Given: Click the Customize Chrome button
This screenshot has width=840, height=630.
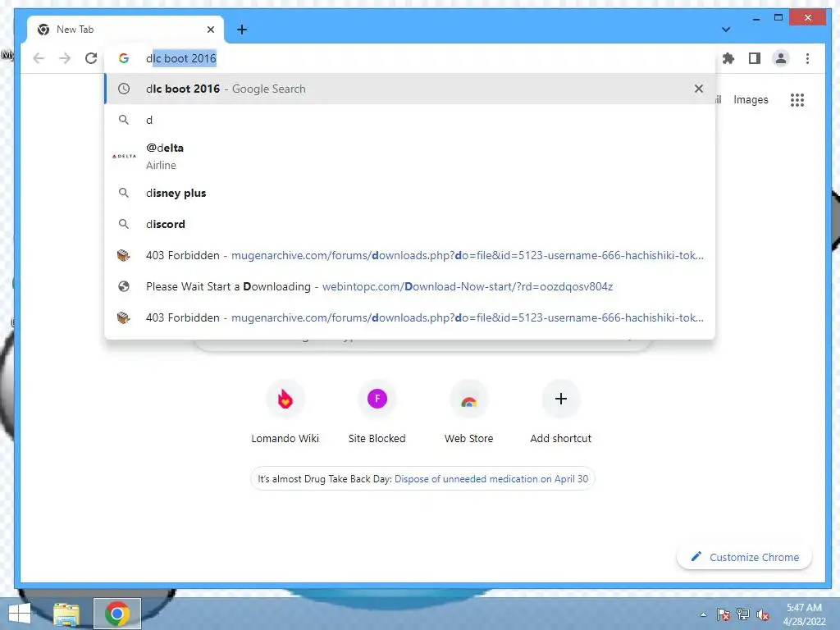Looking at the screenshot, I should tap(745, 557).
